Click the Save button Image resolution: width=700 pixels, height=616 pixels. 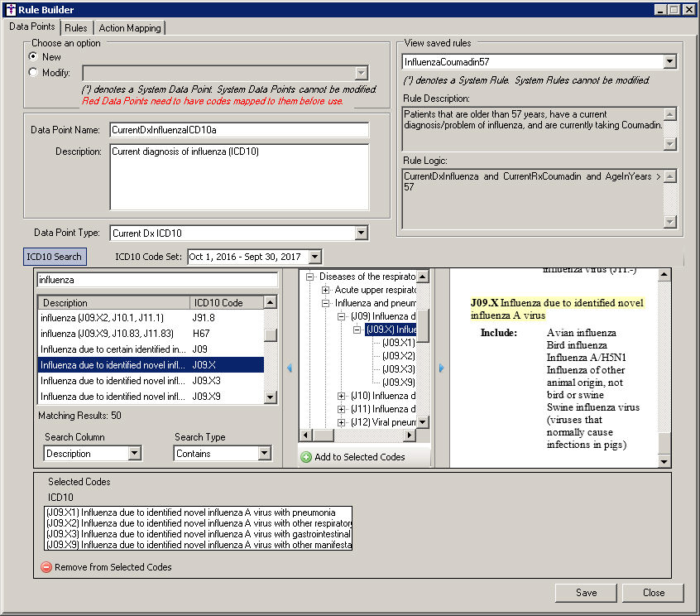(586, 593)
